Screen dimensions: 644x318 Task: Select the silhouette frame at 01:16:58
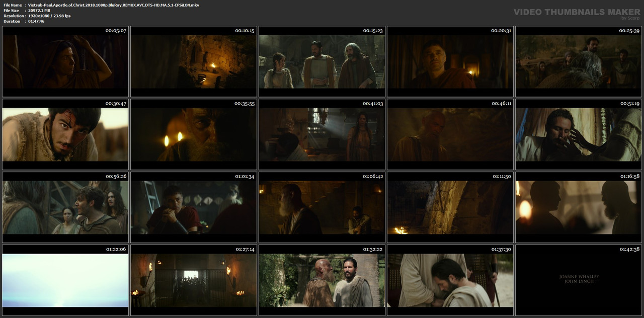coord(579,207)
